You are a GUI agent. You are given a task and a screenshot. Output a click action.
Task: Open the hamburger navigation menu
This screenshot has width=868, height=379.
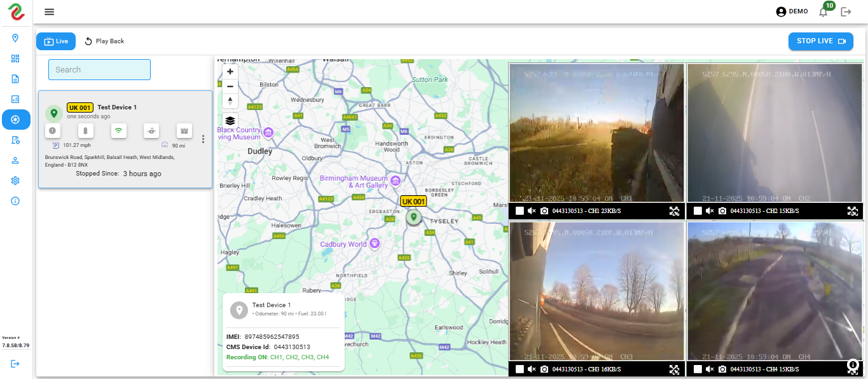[x=49, y=11]
